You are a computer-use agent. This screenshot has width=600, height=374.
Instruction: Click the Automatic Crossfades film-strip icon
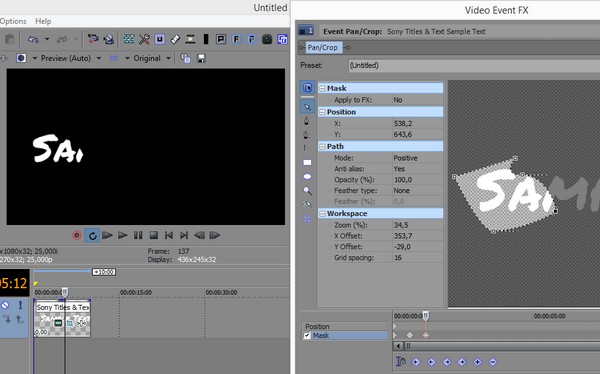click(190, 39)
